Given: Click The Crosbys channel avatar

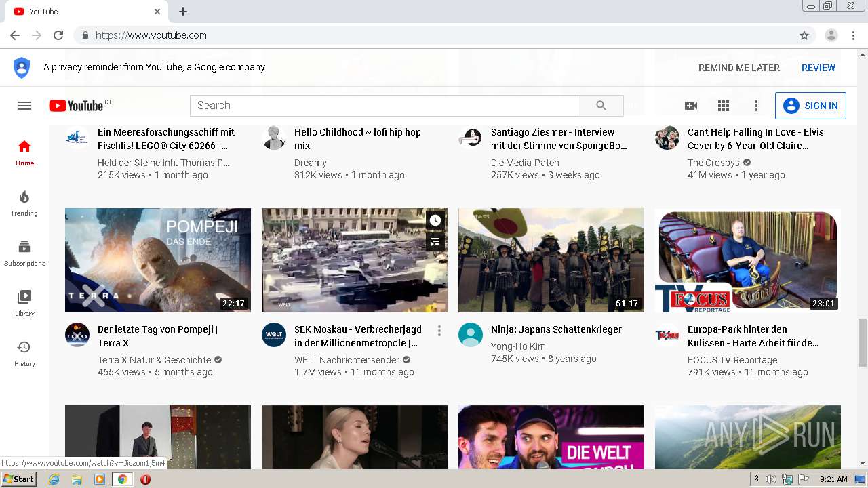Looking at the screenshot, I should 667,138.
